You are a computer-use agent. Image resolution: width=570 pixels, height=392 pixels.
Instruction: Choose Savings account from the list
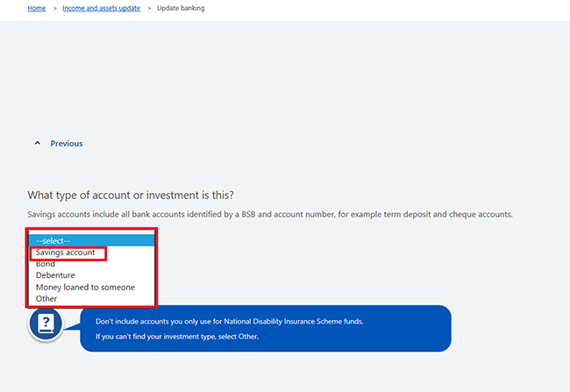[66, 253]
